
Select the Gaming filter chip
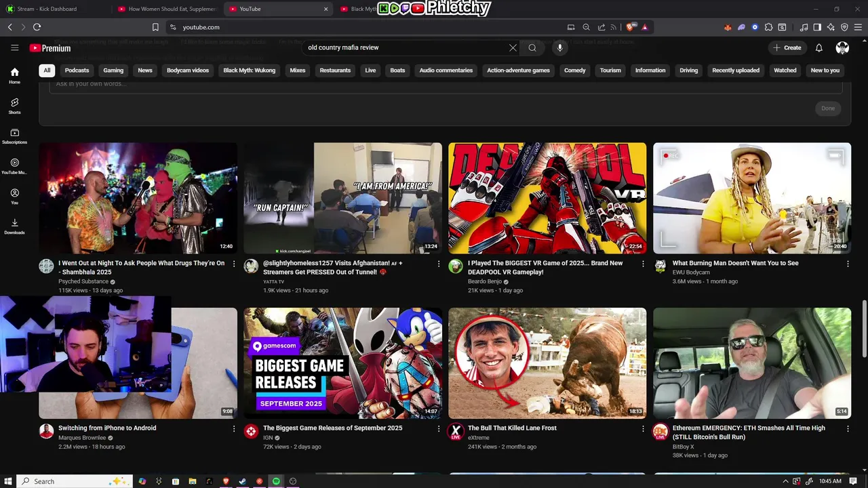(113, 70)
